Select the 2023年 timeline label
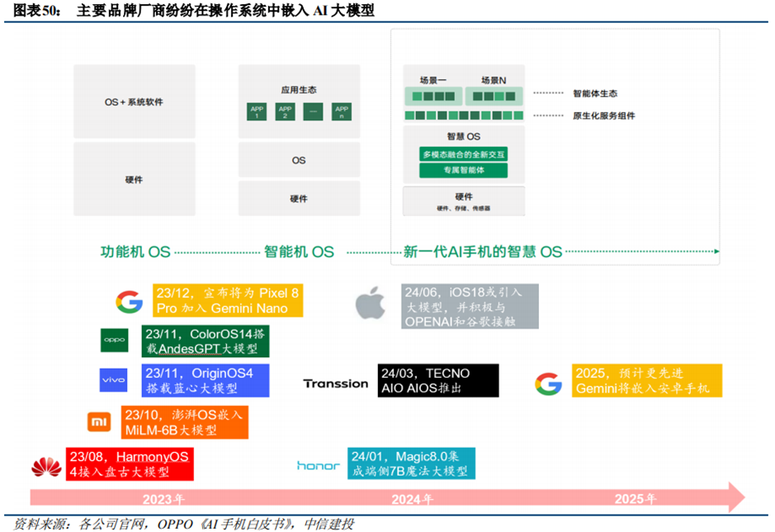This screenshot has height=532, width=775. tap(163, 499)
